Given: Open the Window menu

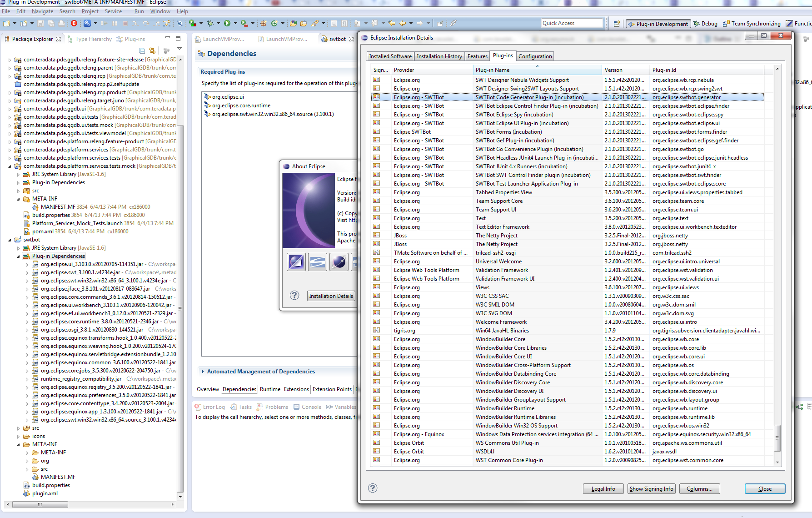Looking at the screenshot, I should [160, 11].
